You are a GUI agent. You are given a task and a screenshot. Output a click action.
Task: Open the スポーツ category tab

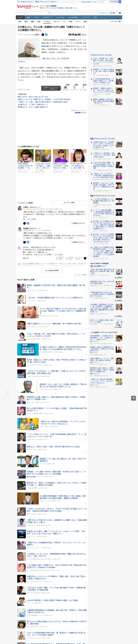point(56,21)
